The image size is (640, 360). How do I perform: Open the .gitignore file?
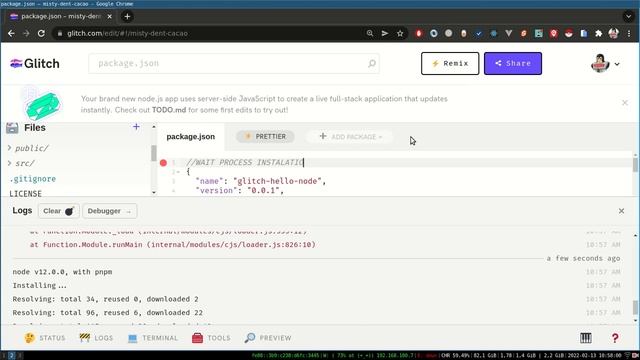click(33, 179)
